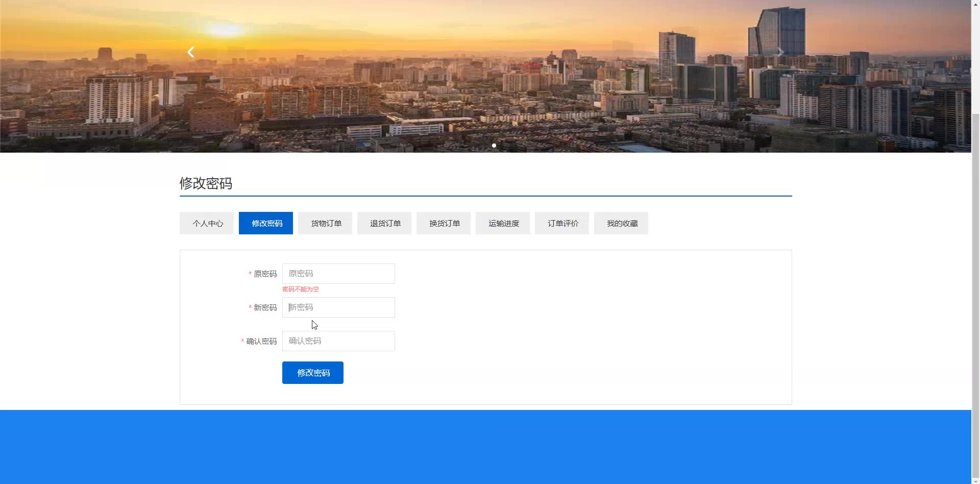The image size is (980, 484).
Task: Focus the 新密码 input field
Action: coord(338,307)
